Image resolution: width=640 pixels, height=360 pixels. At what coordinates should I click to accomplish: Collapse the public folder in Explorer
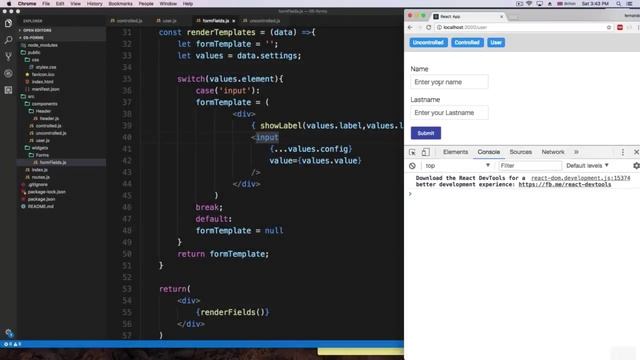[33, 53]
